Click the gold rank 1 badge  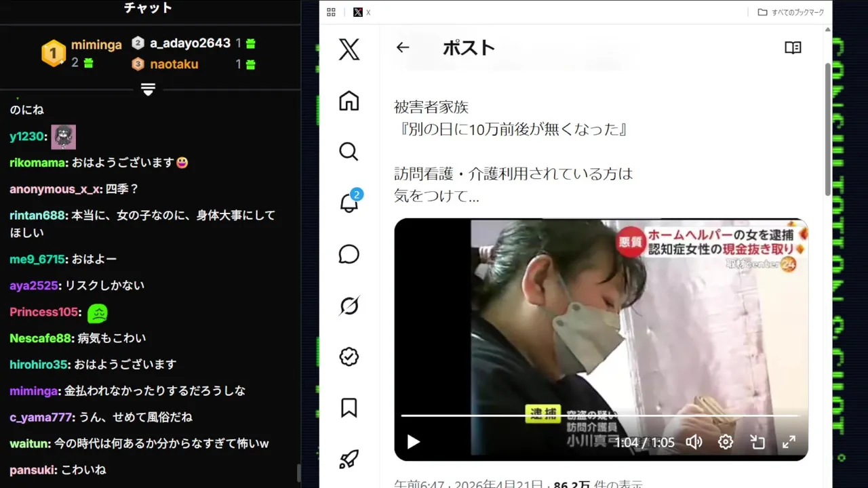[54, 53]
